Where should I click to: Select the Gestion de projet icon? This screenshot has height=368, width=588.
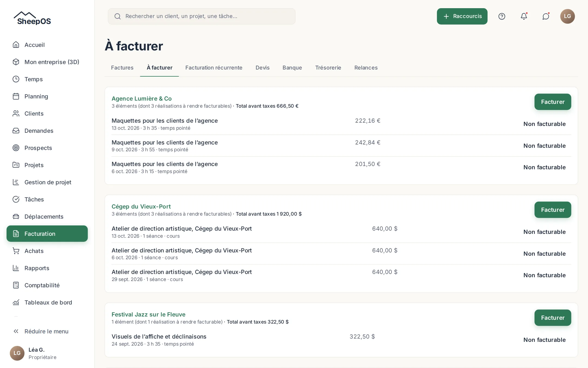click(x=16, y=182)
